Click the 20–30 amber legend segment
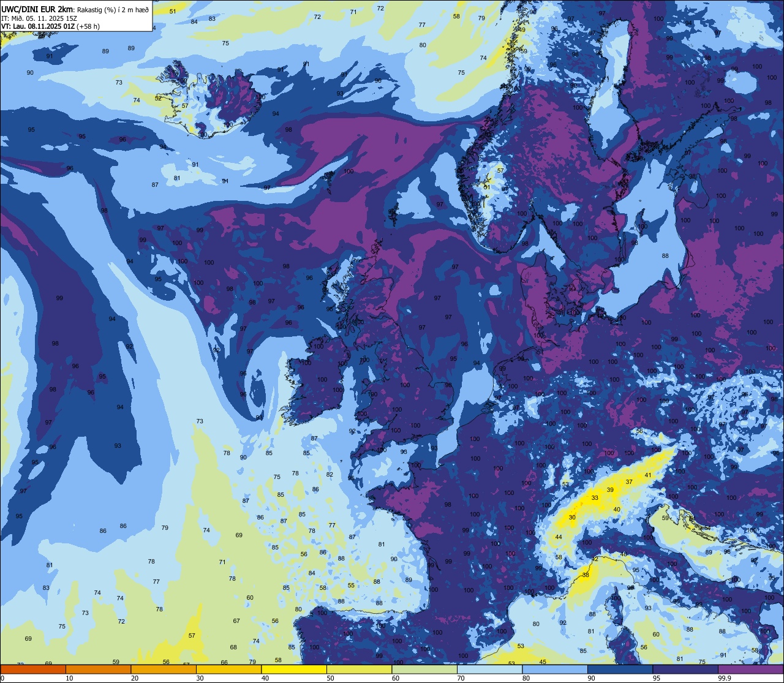784x683 pixels. tap(164, 669)
